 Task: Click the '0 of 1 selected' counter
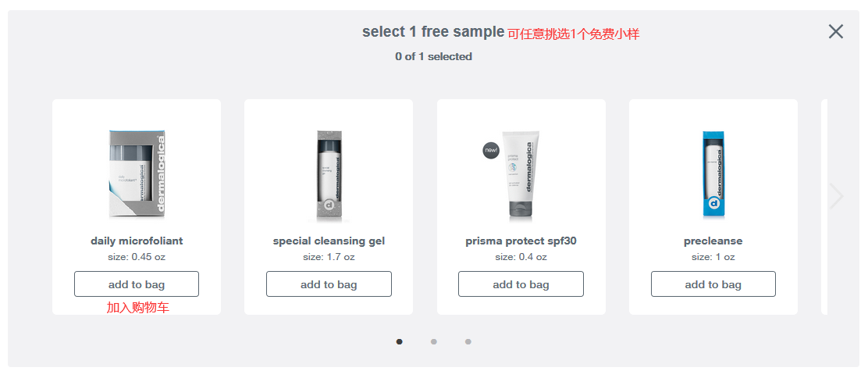coord(433,56)
